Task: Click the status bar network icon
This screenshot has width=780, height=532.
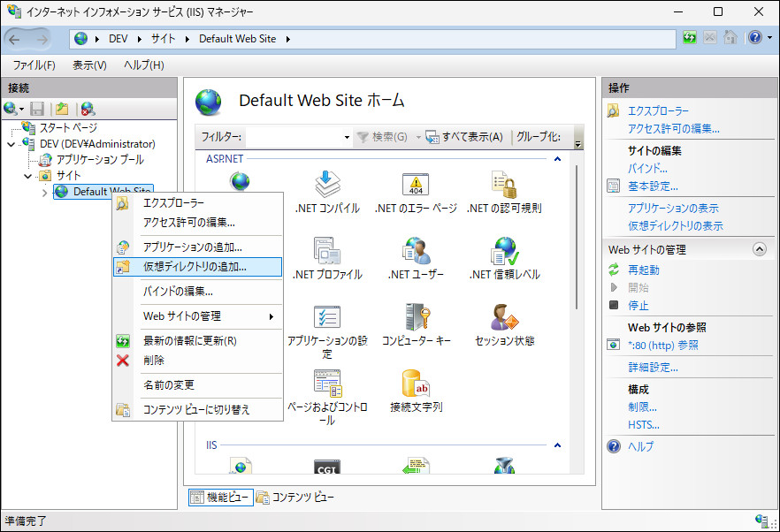Action: tap(761, 520)
